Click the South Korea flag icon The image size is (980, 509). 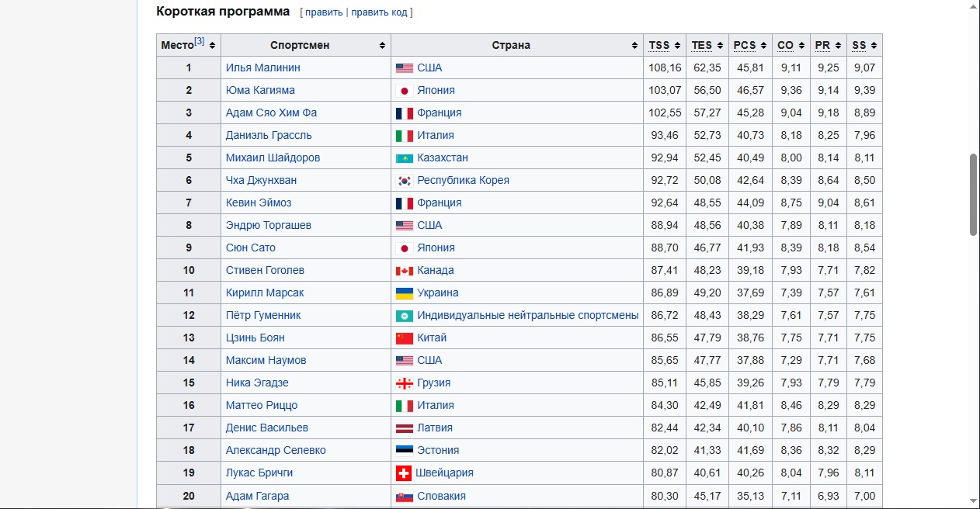click(x=404, y=181)
